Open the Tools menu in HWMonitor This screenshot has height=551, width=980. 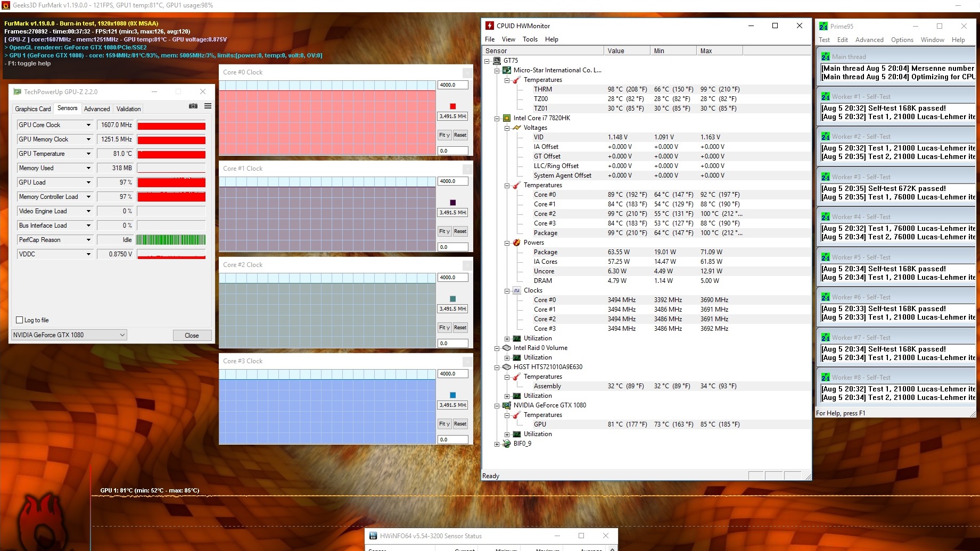[x=530, y=39]
